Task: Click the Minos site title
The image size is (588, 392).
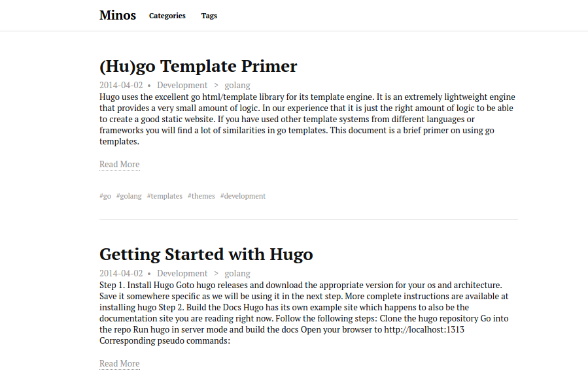Action: click(118, 15)
